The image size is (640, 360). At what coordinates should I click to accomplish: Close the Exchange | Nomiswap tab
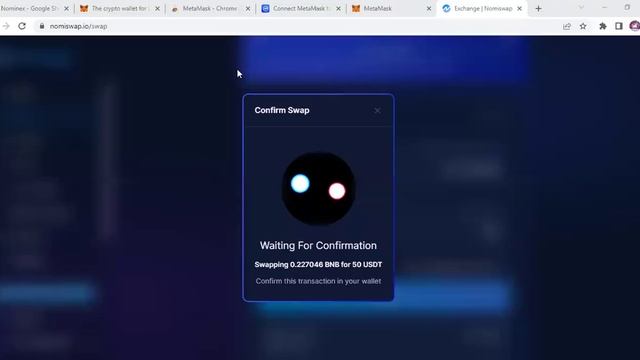click(x=519, y=9)
